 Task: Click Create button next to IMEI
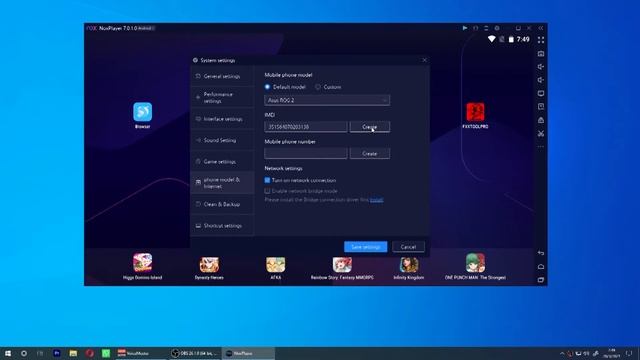(x=369, y=127)
